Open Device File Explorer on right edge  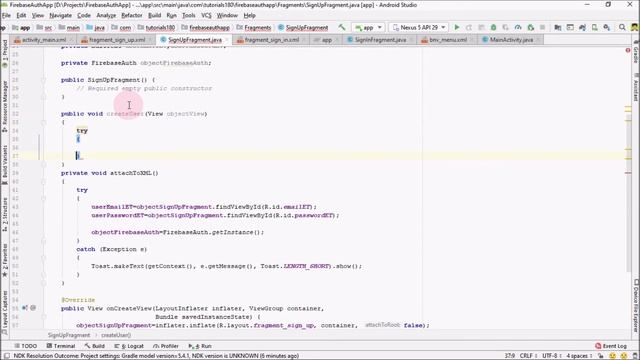(636, 306)
